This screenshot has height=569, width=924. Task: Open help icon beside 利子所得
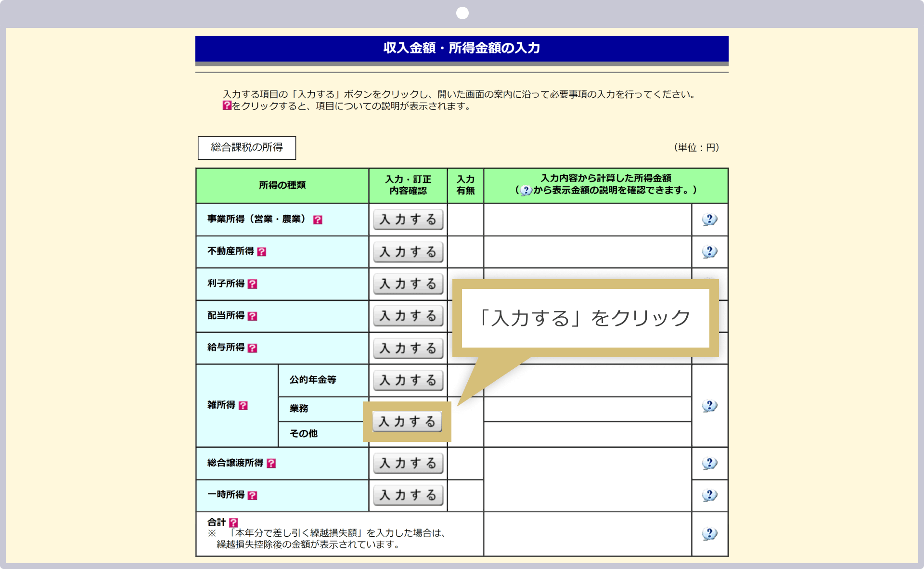pyautogui.click(x=252, y=284)
